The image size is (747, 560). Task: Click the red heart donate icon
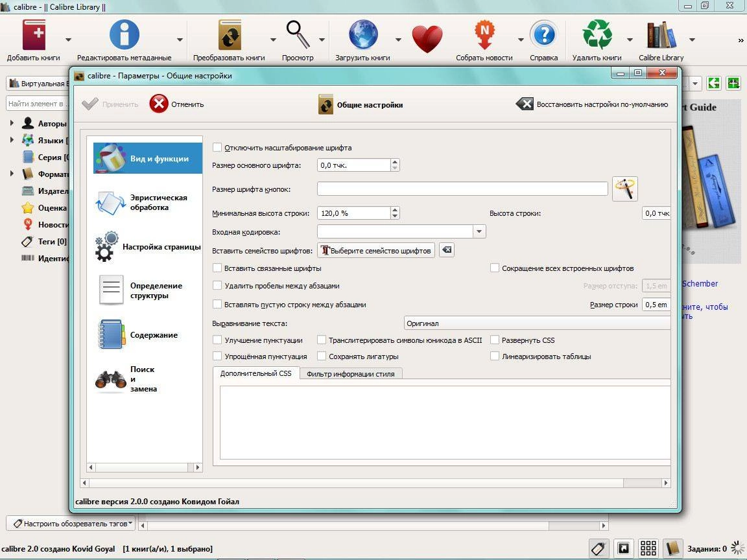click(427, 39)
